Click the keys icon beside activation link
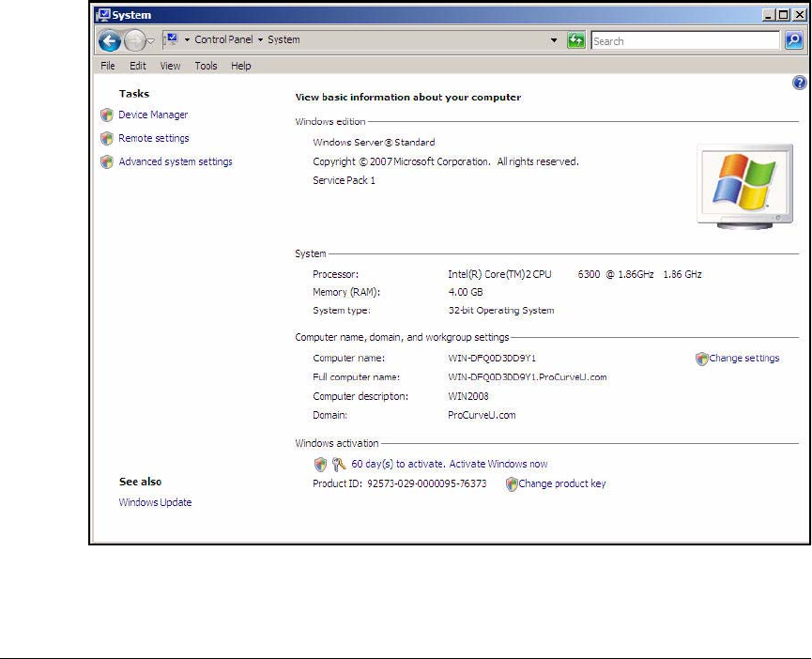 coord(339,465)
